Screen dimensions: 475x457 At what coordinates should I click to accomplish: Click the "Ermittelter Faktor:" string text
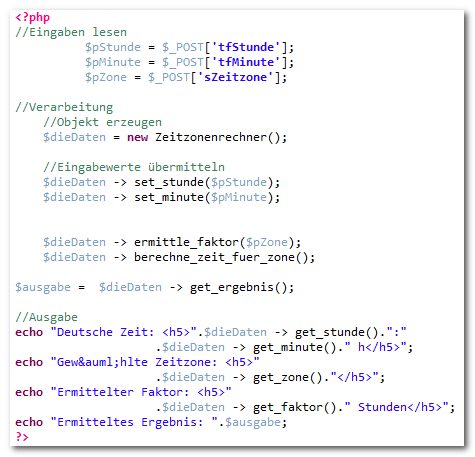123,392
